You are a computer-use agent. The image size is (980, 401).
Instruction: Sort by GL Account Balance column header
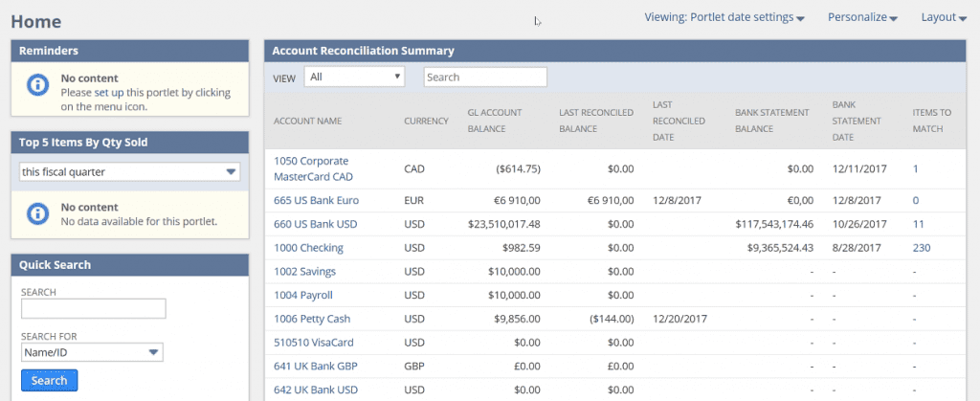tap(494, 120)
